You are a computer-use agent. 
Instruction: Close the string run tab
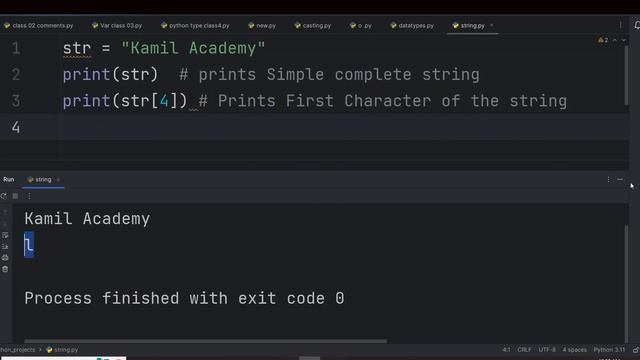pos(58,180)
